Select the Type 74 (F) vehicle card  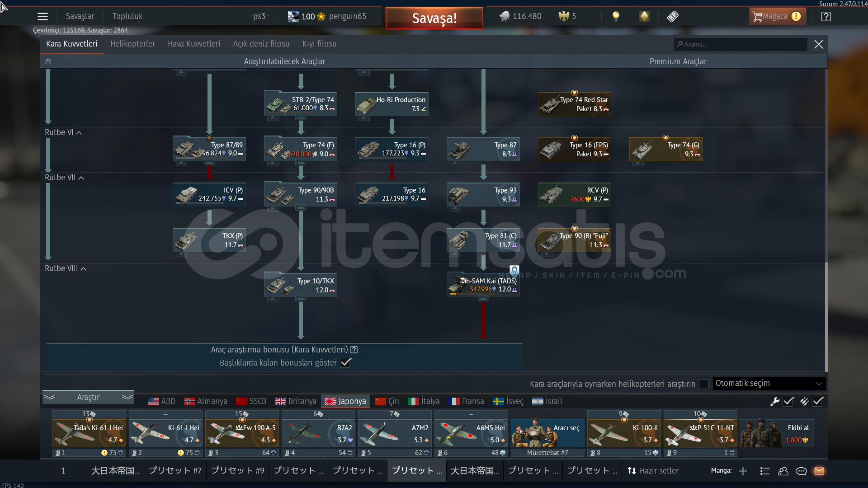301,150
